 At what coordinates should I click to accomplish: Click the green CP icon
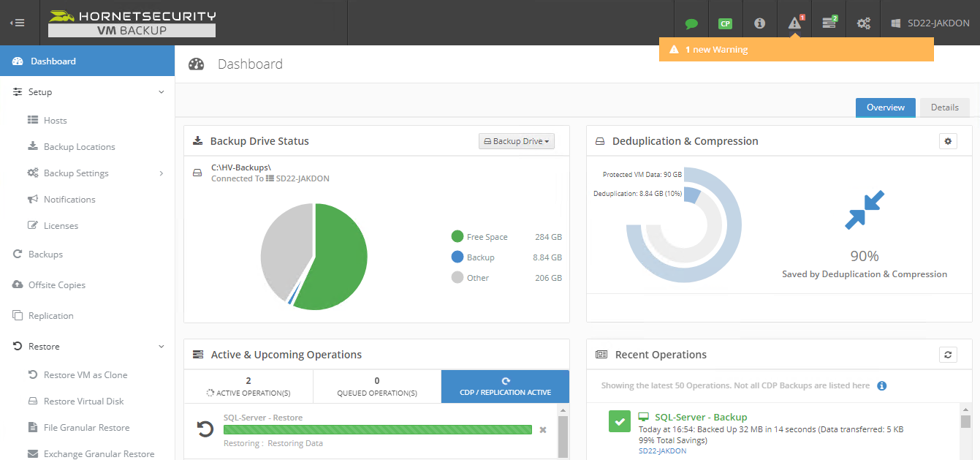(x=725, y=23)
